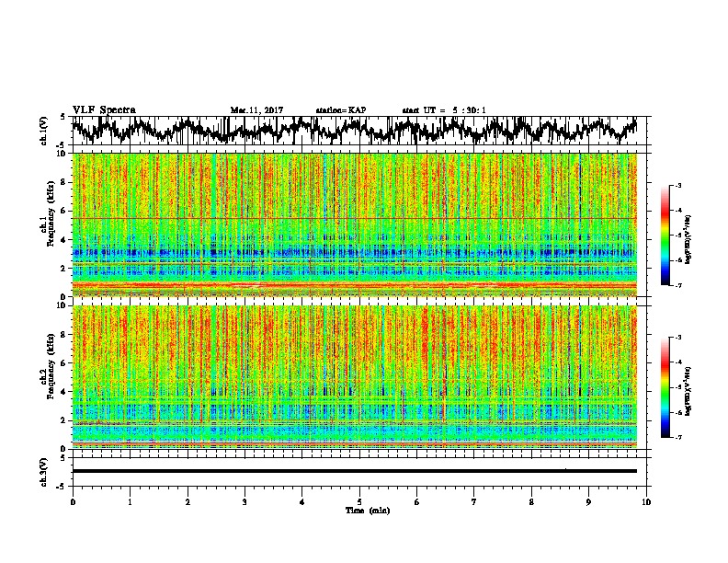Image resolution: width=728 pixels, height=563 pixels.
Task: Click the time axis tick label '3'
Action: [245, 502]
